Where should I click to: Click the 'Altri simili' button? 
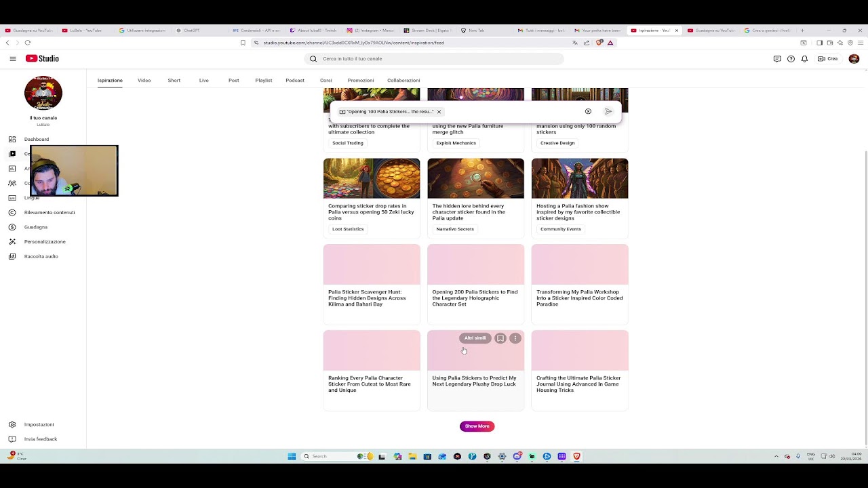[475, 338]
